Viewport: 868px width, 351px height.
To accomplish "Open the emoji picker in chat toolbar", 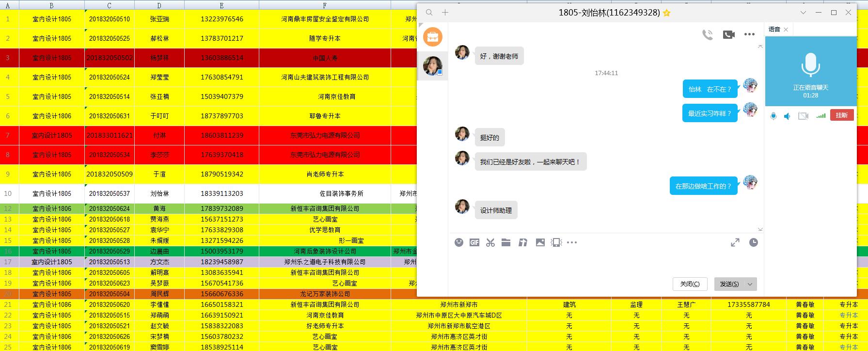I will pyautogui.click(x=459, y=242).
